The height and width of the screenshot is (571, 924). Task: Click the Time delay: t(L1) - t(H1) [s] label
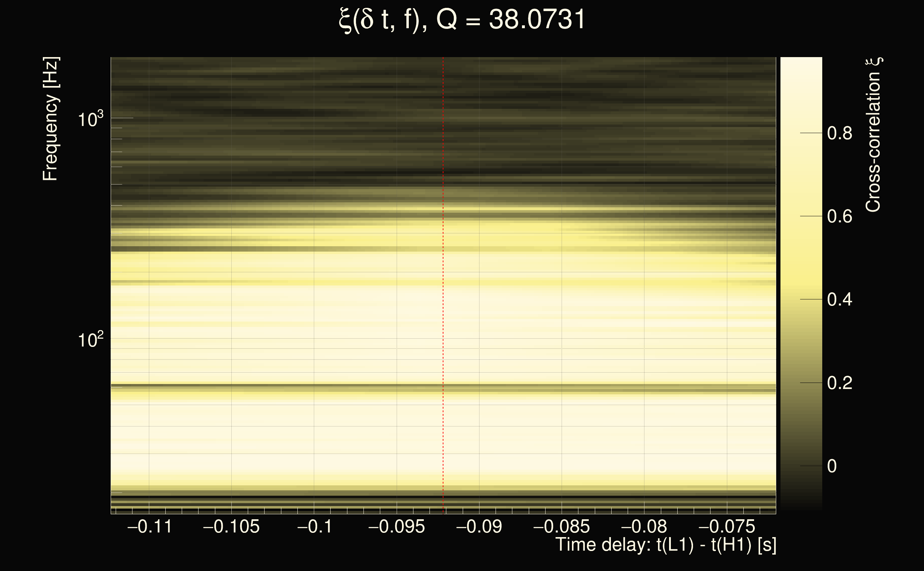pyautogui.click(x=666, y=545)
